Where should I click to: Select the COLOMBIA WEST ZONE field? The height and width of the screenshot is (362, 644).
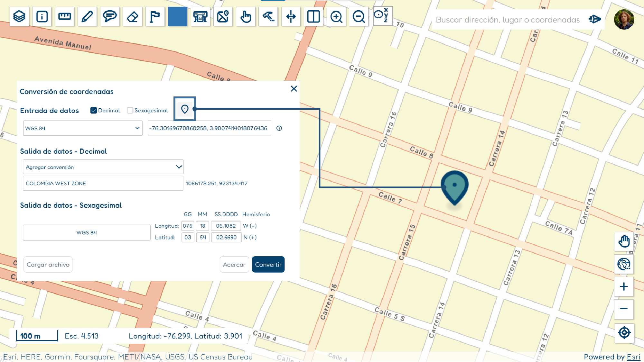pos(103,183)
